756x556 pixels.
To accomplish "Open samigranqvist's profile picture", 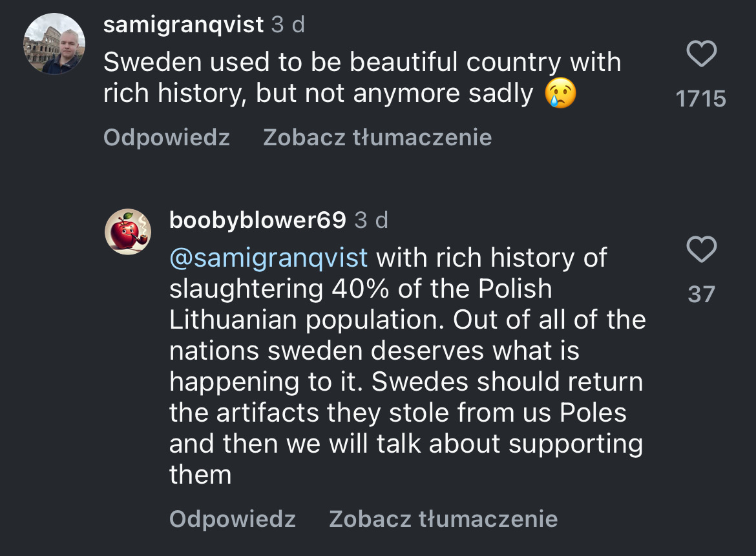I will (54, 43).
